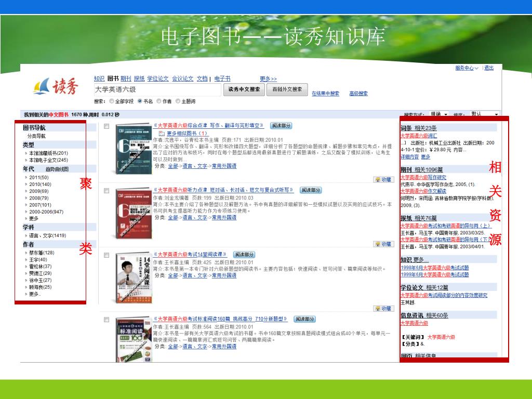Open the 大学英语六级词汇 entry link
This screenshot has height=399, width=532.
coord(419,136)
